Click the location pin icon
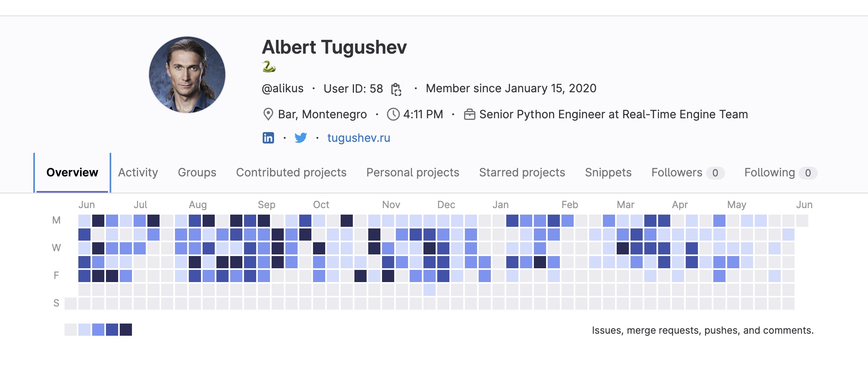868x391 pixels. (x=268, y=114)
